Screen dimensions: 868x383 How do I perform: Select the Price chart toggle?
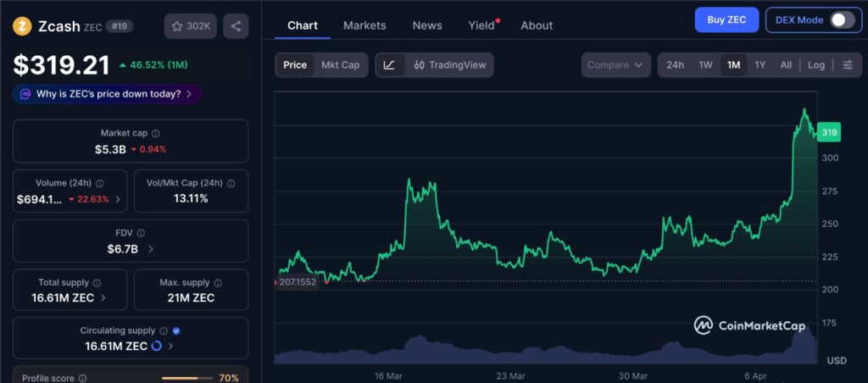[x=295, y=64]
